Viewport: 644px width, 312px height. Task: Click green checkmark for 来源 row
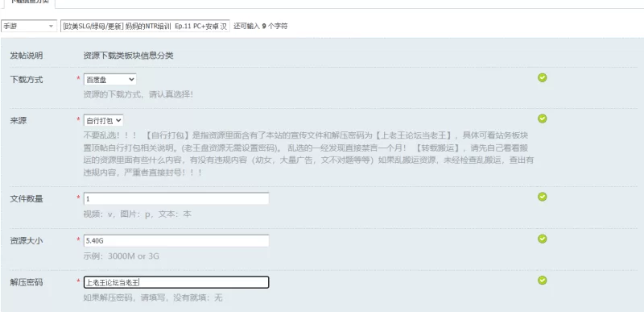pyautogui.click(x=542, y=119)
